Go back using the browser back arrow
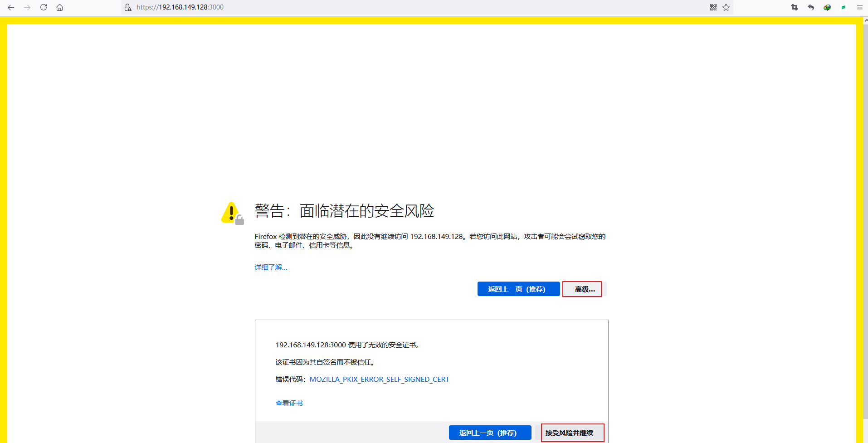The image size is (868, 443). coord(11,7)
